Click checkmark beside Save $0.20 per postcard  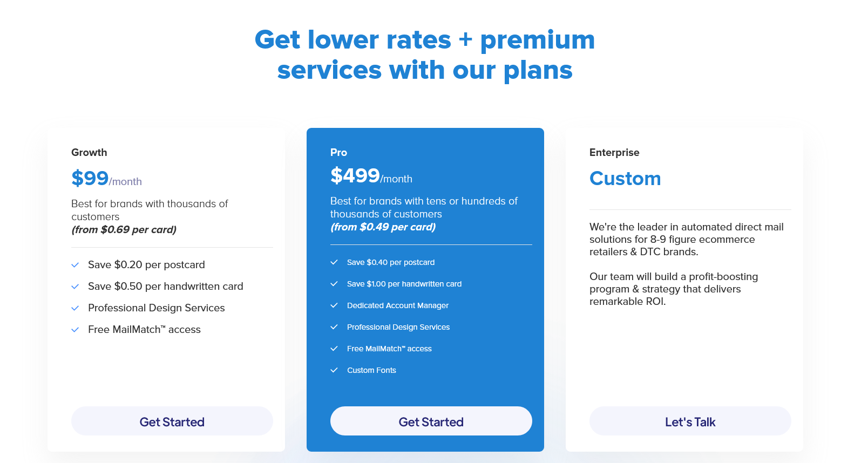point(75,265)
